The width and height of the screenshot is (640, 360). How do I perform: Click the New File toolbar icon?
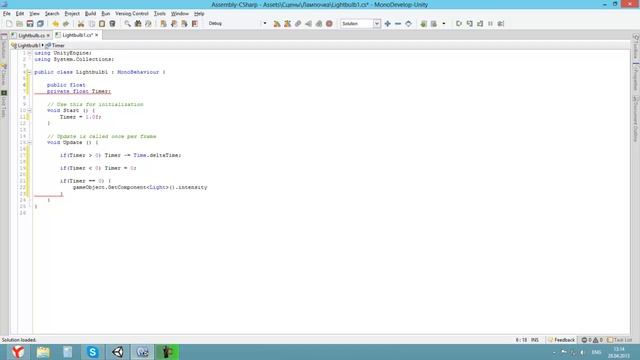[x=9, y=24]
